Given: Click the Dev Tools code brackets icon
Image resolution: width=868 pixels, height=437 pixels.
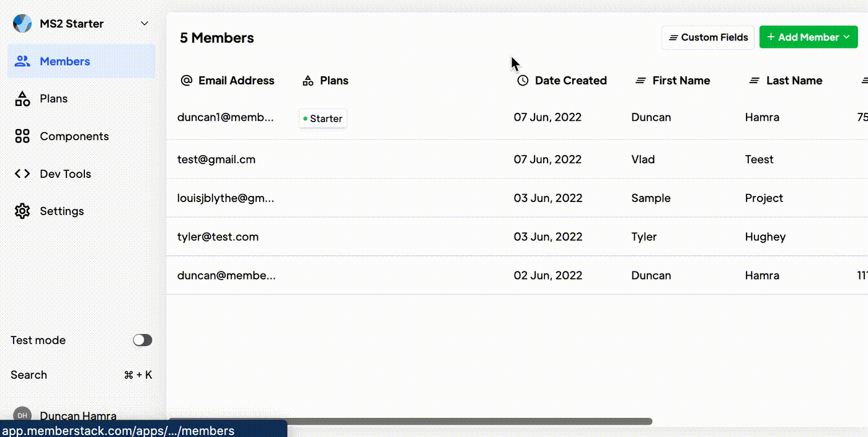Looking at the screenshot, I should pos(22,174).
